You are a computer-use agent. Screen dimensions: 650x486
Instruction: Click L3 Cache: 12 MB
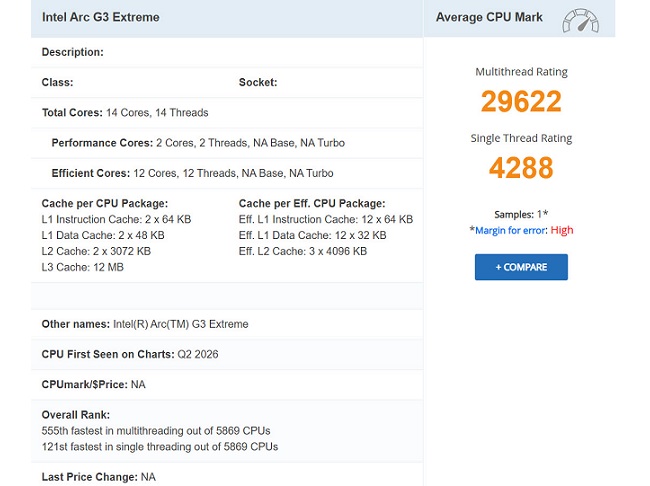point(82,267)
